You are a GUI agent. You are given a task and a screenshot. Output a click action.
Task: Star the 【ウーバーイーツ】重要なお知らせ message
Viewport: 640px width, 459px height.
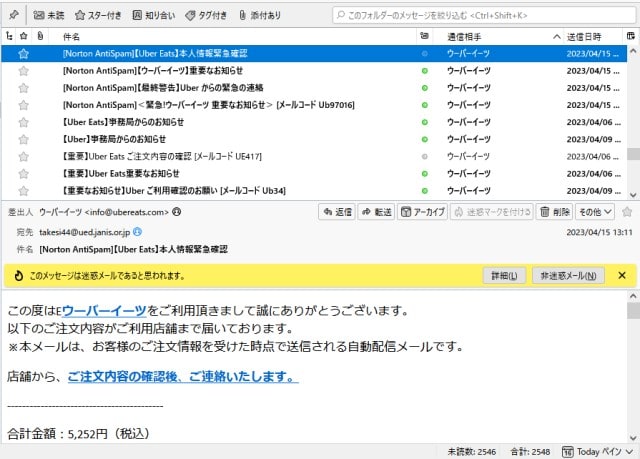click(x=24, y=71)
